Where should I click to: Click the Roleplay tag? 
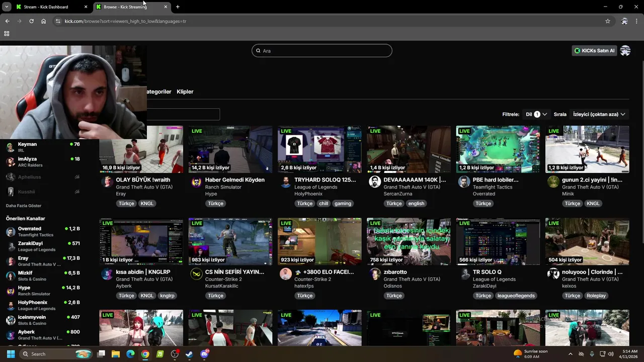[x=596, y=296]
